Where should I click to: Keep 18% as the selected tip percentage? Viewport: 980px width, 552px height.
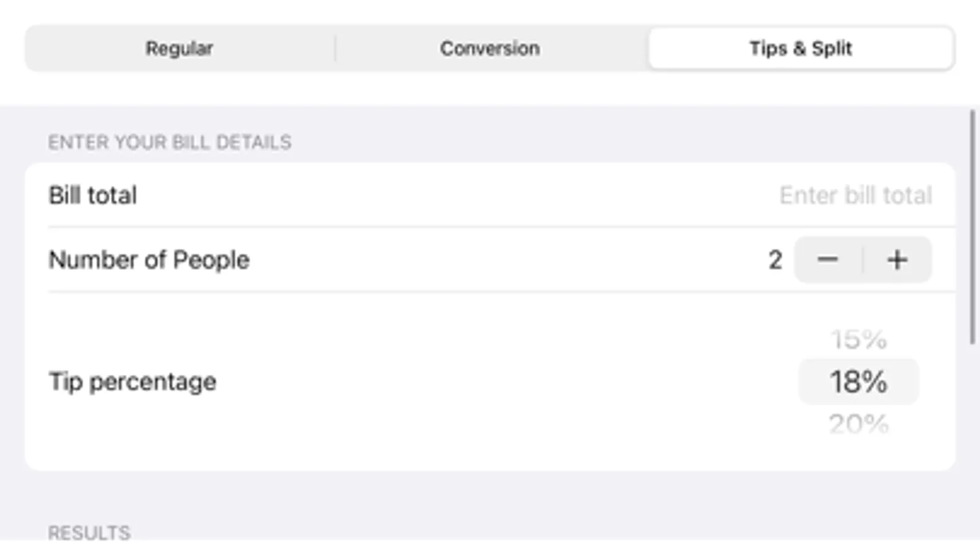coord(857,381)
